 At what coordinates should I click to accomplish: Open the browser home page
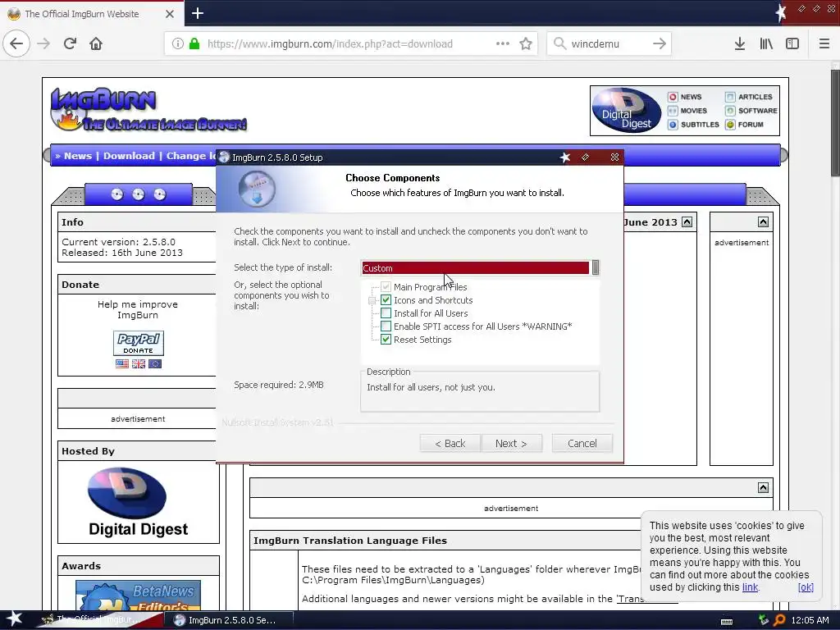(96, 43)
